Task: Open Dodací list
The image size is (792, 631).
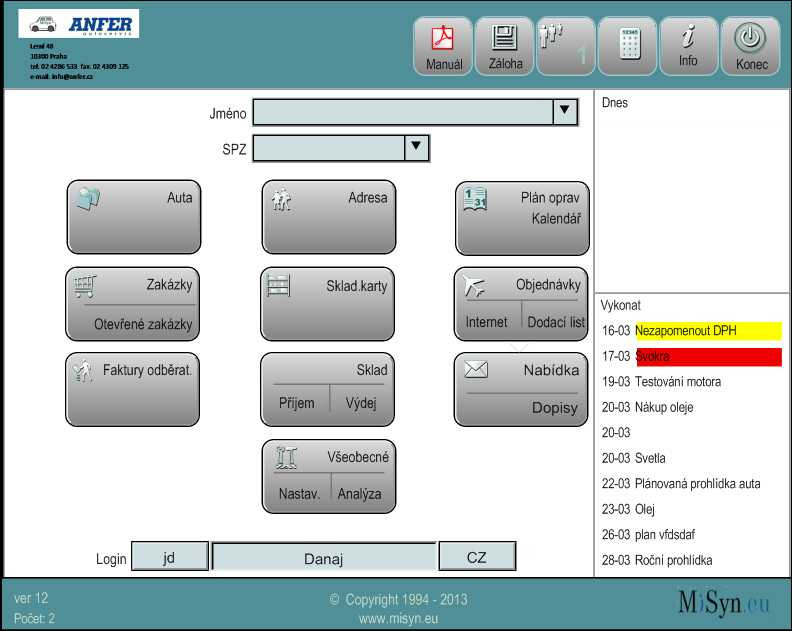Action: click(556, 322)
